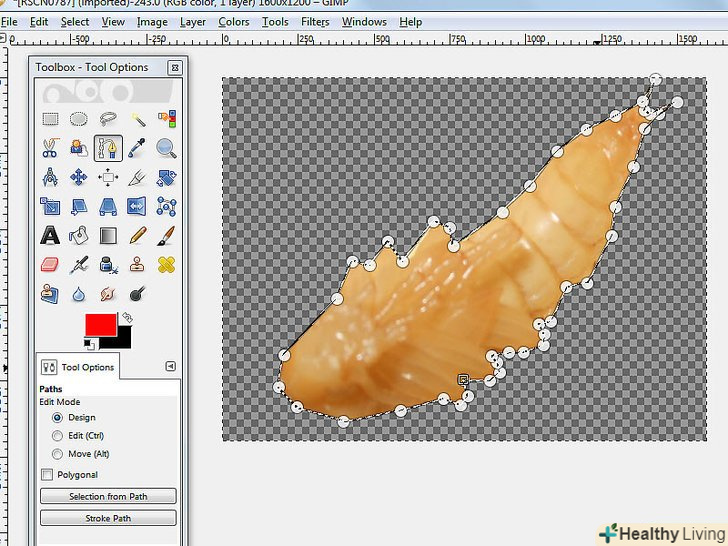
Task: Select the Zoom magnifier tool
Action: [x=166, y=148]
